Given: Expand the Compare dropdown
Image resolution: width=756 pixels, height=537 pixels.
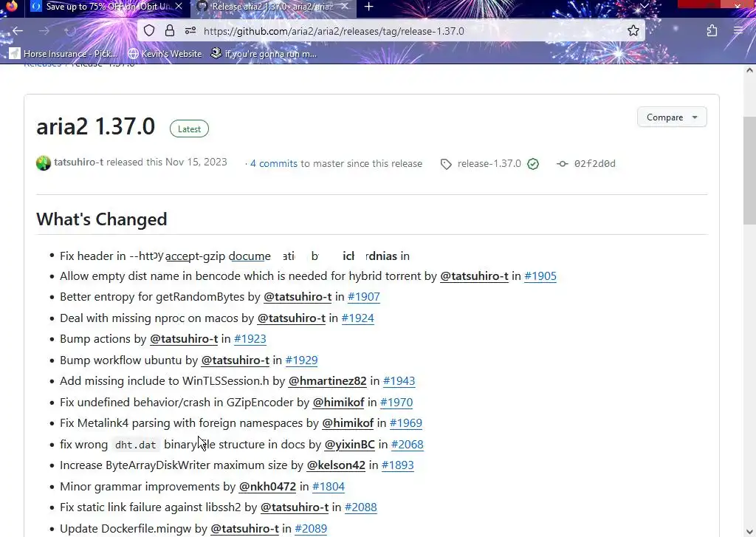Looking at the screenshot, I should click(x=672, y=117).
